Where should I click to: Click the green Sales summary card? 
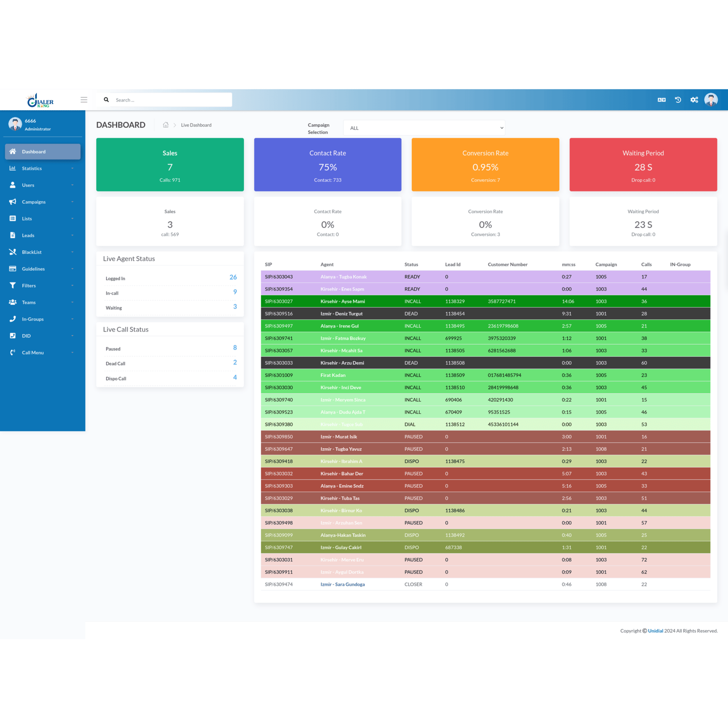click(x=170, y=165)
